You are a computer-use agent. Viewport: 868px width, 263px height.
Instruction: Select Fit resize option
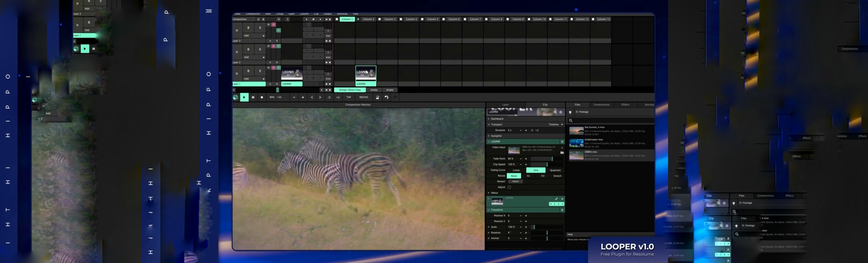click(x=528, y=176)
